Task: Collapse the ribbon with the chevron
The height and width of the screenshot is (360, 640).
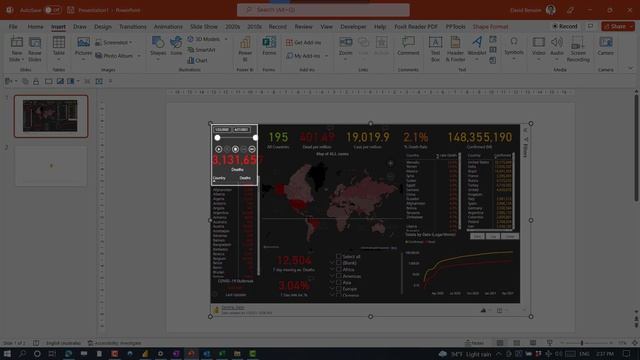Action: click(x=631, y=68)
